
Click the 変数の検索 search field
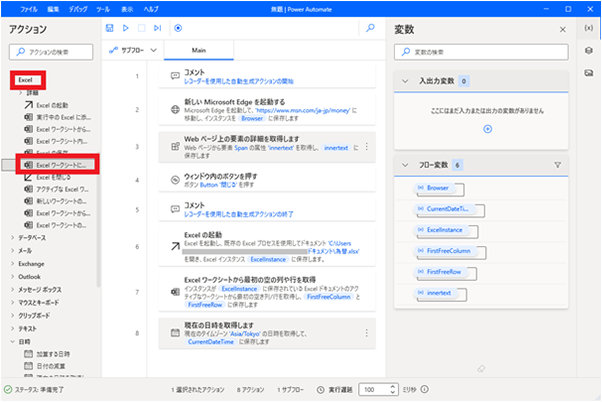(x=481, y=52)
